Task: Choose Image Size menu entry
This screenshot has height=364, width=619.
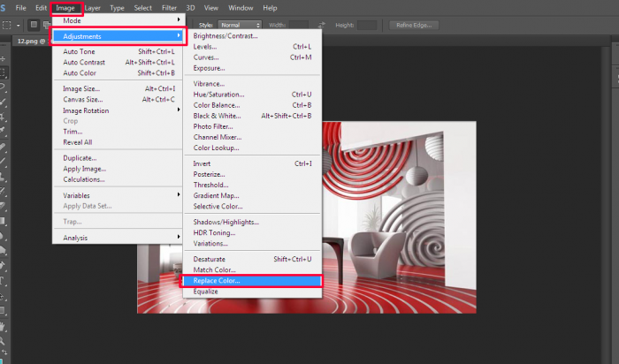Action: (118, 88)
